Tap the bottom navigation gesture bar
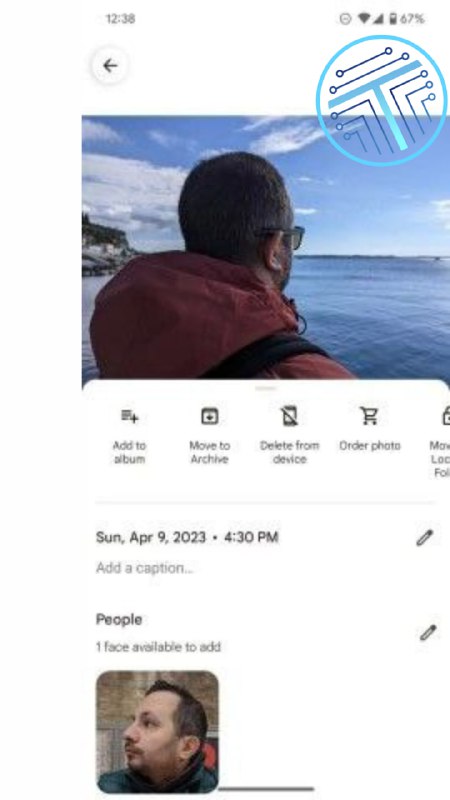Viewport: 450px width, 800px height. tap(266, 789)
